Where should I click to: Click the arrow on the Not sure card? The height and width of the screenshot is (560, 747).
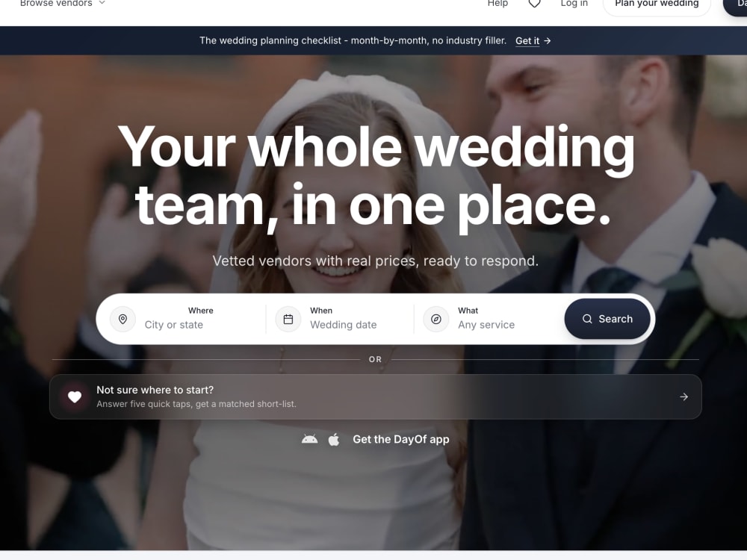[x=684, y=396]
